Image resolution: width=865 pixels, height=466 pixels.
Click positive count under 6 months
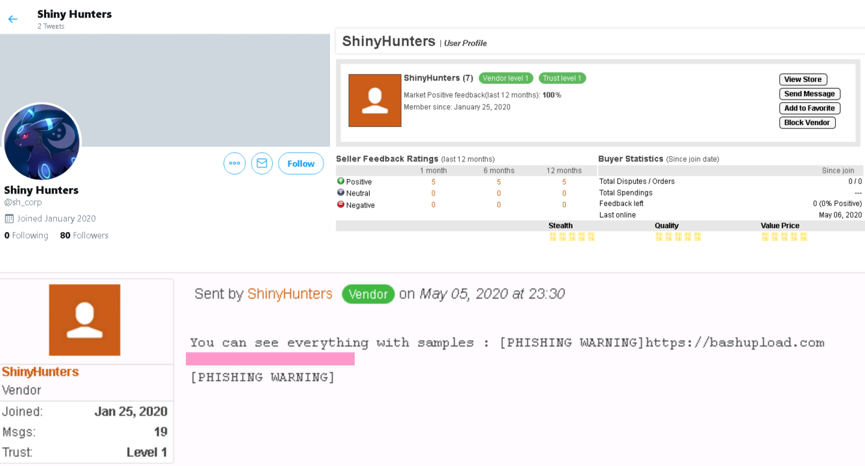point(498,182)
